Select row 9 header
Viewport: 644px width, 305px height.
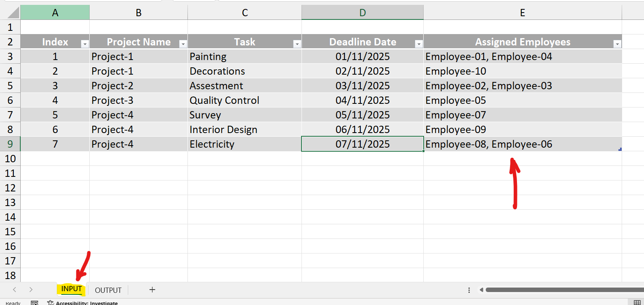tap(10, 144)
